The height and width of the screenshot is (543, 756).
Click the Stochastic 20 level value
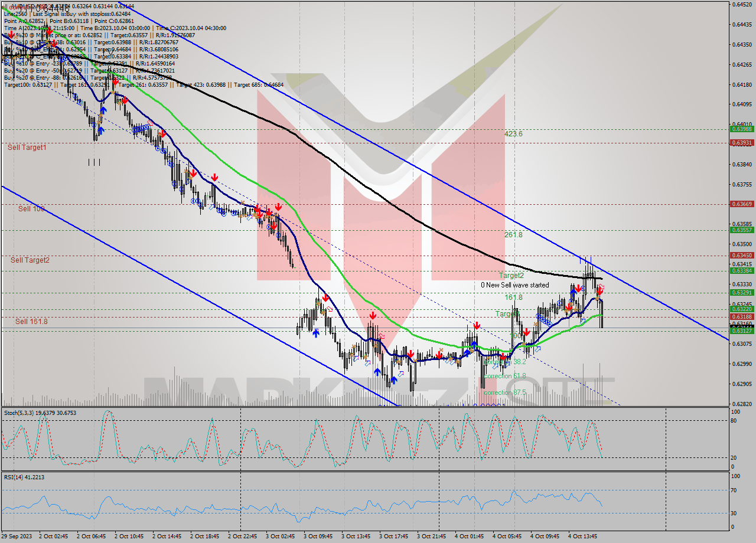[733, 457]
